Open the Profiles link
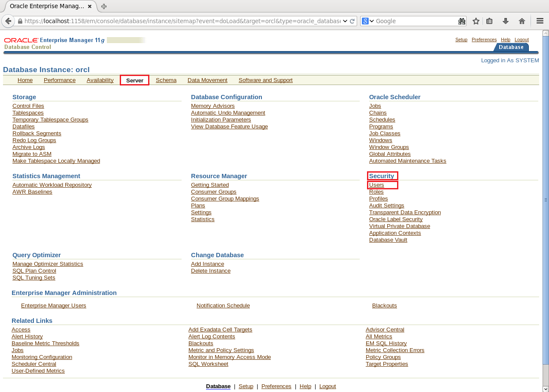The image size is (549, 392). 379,199
